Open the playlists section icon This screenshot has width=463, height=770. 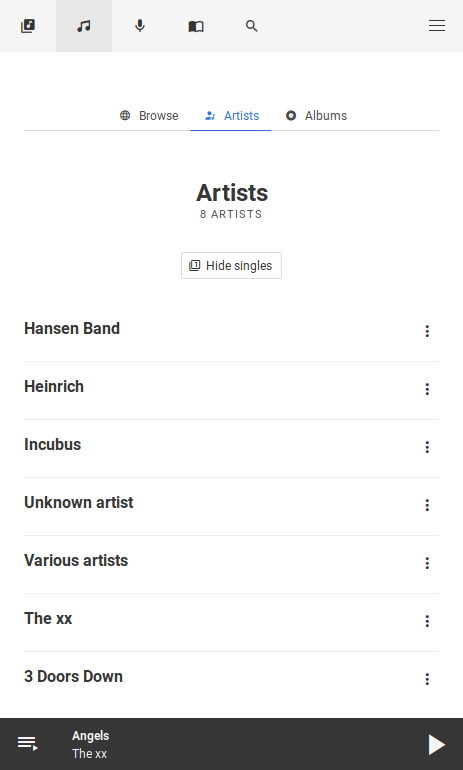(28, 26)
